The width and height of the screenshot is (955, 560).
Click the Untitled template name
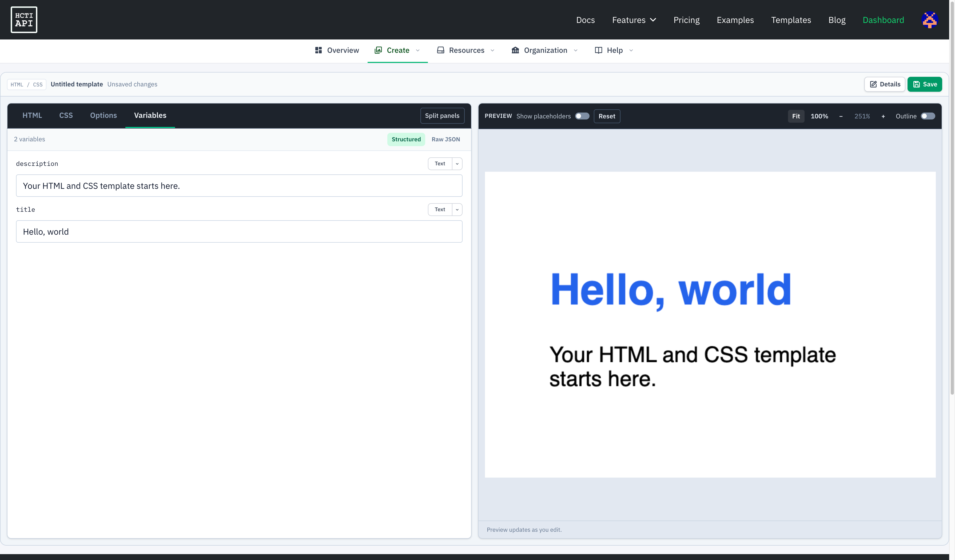(77, 84)
